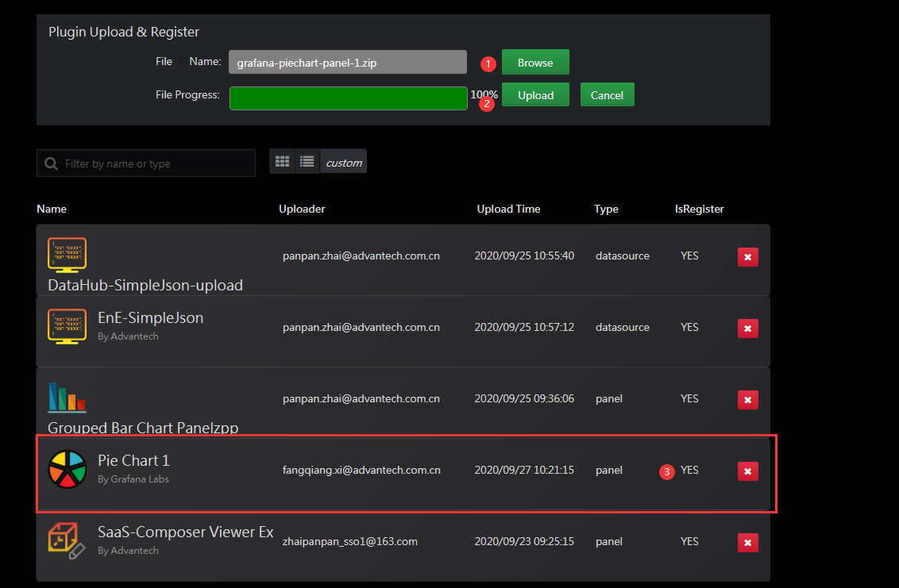The width and height of the screenshot is (899, 588).
Task: Delete the SaaS-Composer Viewer Ex plugin
Action: pyautogui.click(x=747, y=542)
